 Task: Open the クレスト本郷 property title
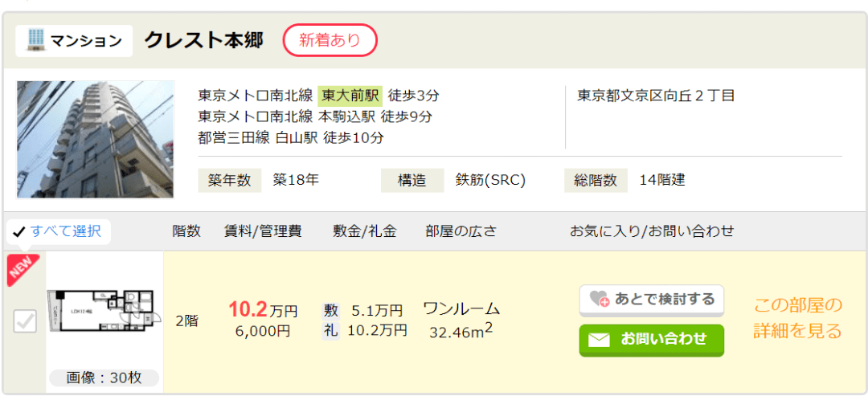tap(203, 40)
